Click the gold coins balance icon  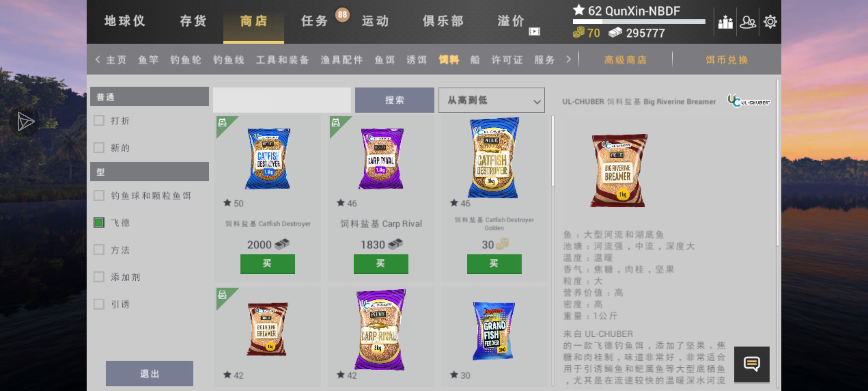click(579, 33)
